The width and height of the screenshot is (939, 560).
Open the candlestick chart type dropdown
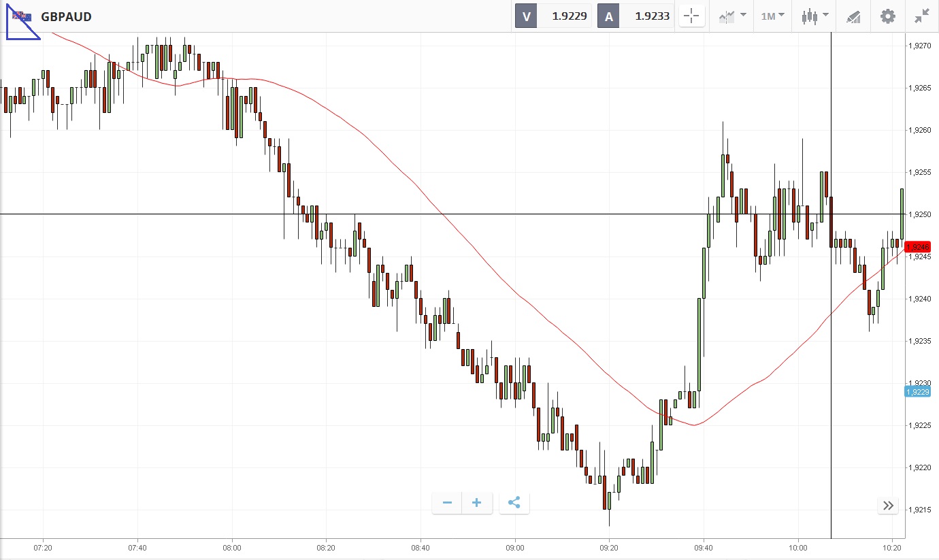tap(814, 16)
